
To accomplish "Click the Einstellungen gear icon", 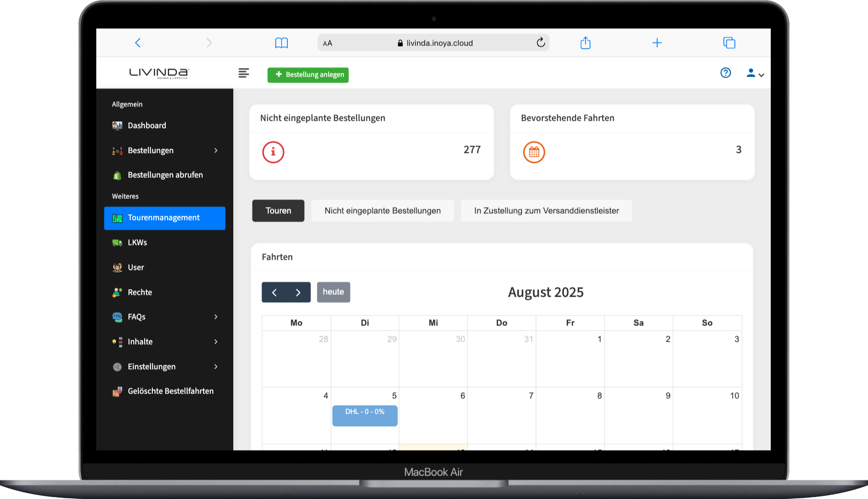I will pos(117,367).
